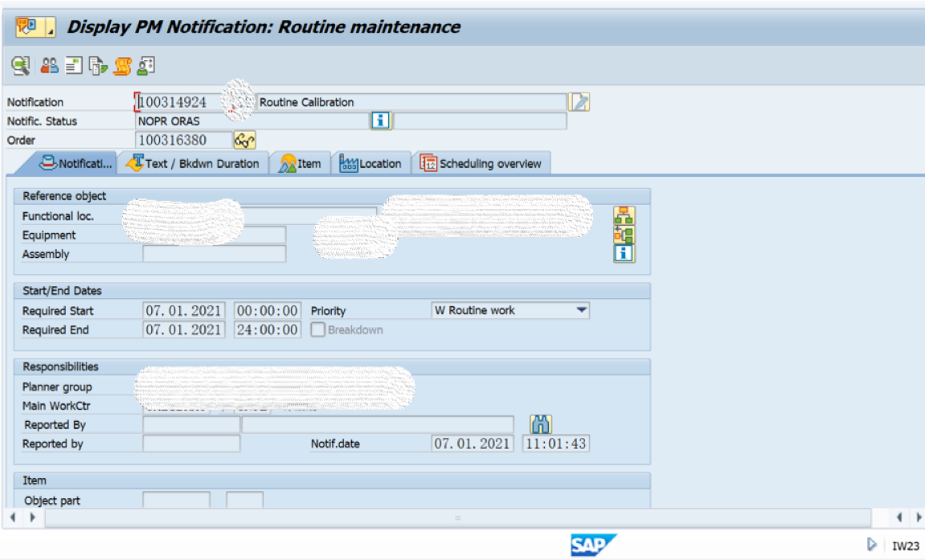
Task: Switch to the Notification tab
Action: 74,164
